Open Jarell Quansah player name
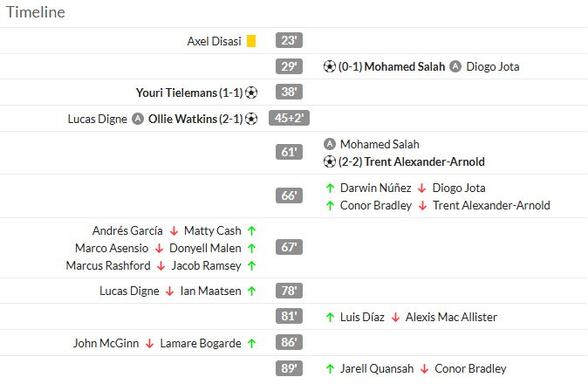Screen dimensions: 588x384 [377, 368]
